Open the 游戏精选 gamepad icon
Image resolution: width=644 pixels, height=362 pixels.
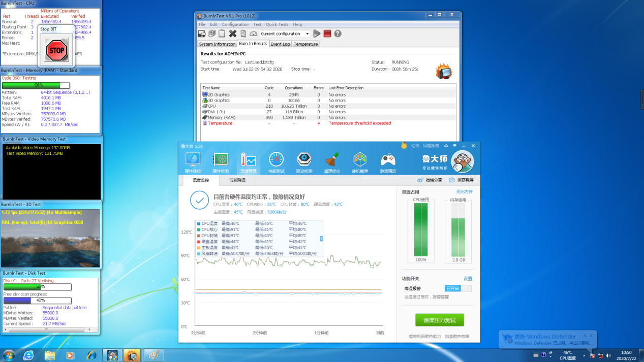tap(388, 162)
